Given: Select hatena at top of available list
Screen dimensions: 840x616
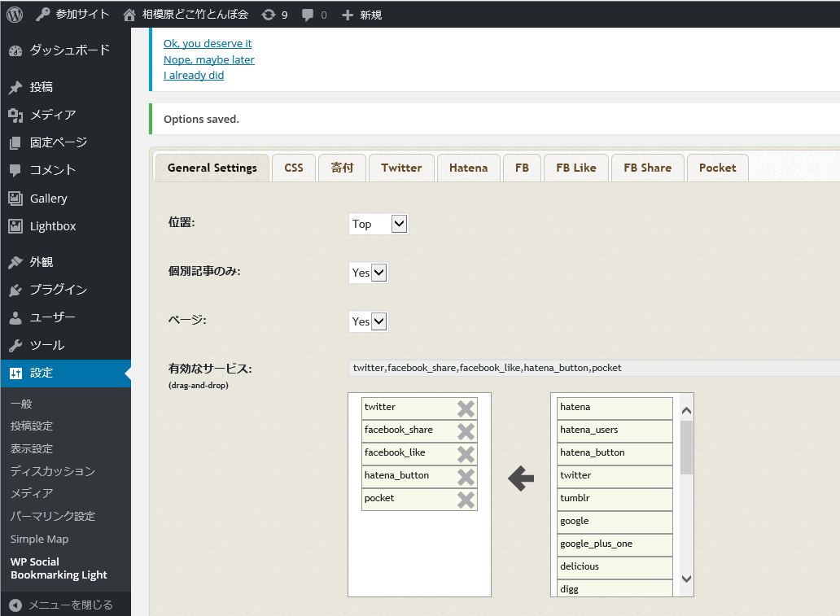Looking at the screenshot, I should (x=615, y=408).
